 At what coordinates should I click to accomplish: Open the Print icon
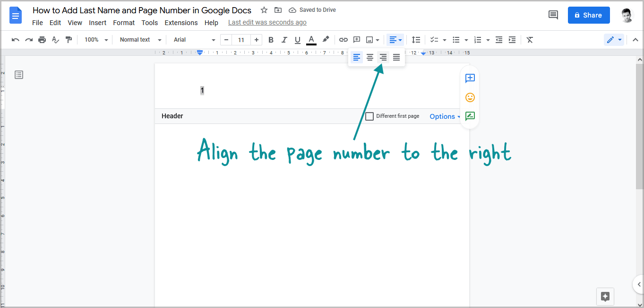click(x=42, y=40)
